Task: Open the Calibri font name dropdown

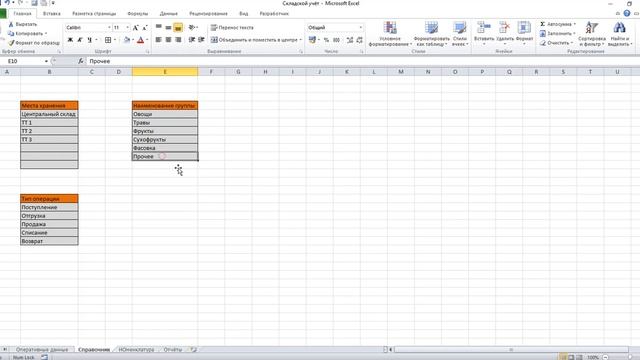Action: click(x=109, y=27)
